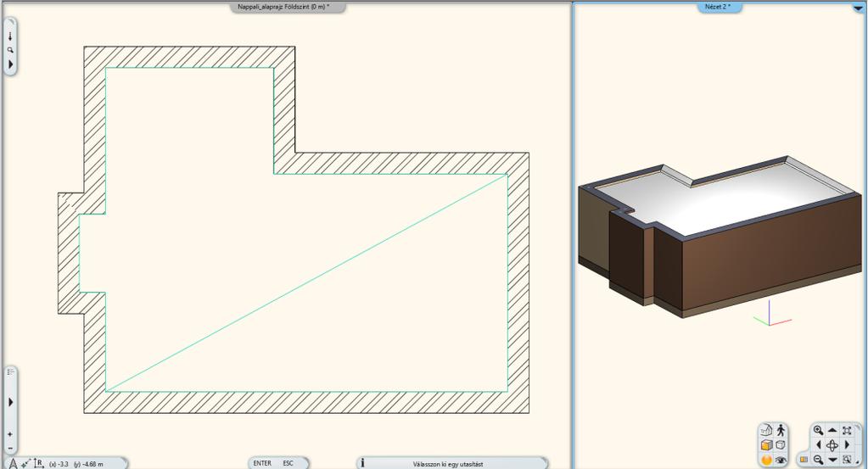The image size is (868, 469).
Task: Pan the 3D view right with the right arrow
Action: (847, 445)
